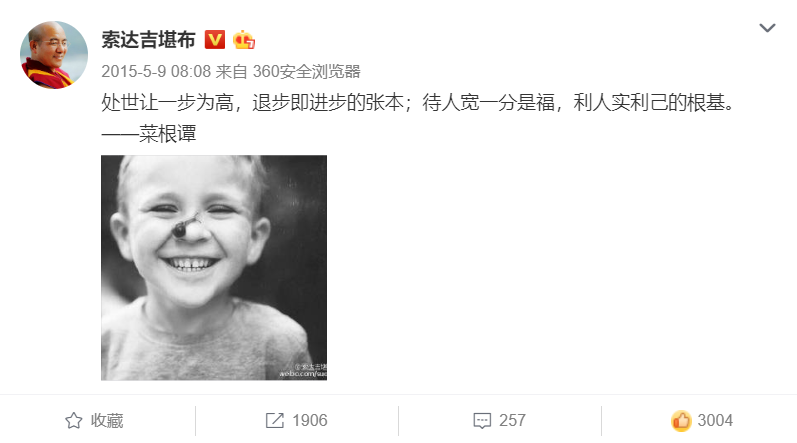
Task: Click the star favorite icon
Action: pos(74,421)
